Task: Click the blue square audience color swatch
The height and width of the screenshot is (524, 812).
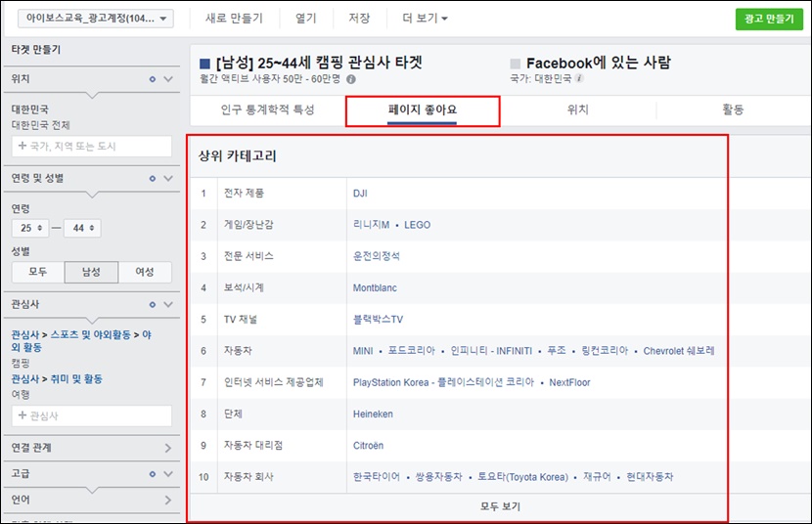Action: point(205,64)
